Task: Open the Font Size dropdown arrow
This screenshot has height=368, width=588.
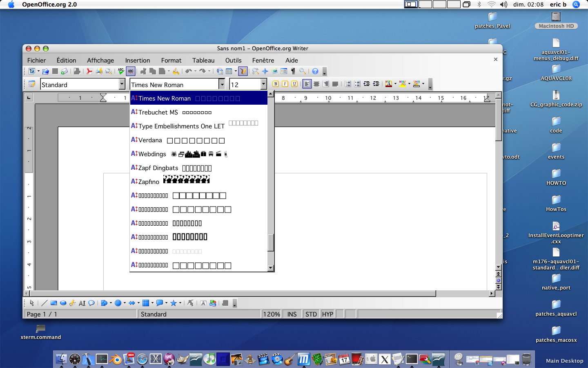Action: pos(263,84)
